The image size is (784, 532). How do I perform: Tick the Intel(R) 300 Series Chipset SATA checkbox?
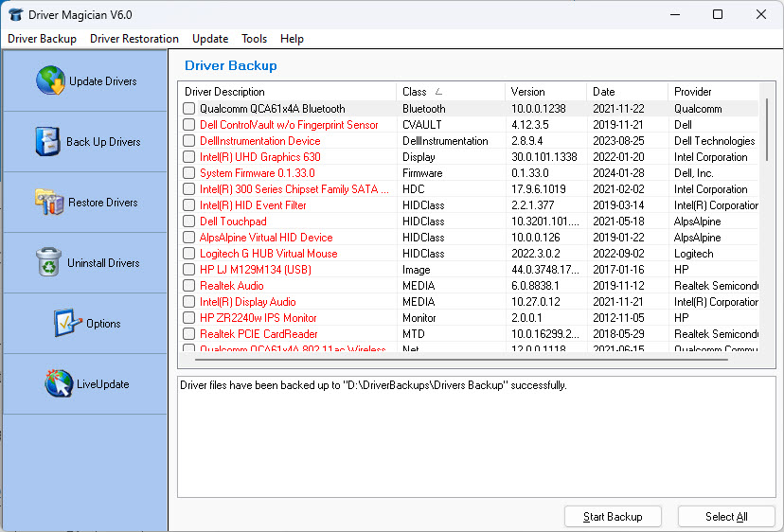(x=188, y=189)
